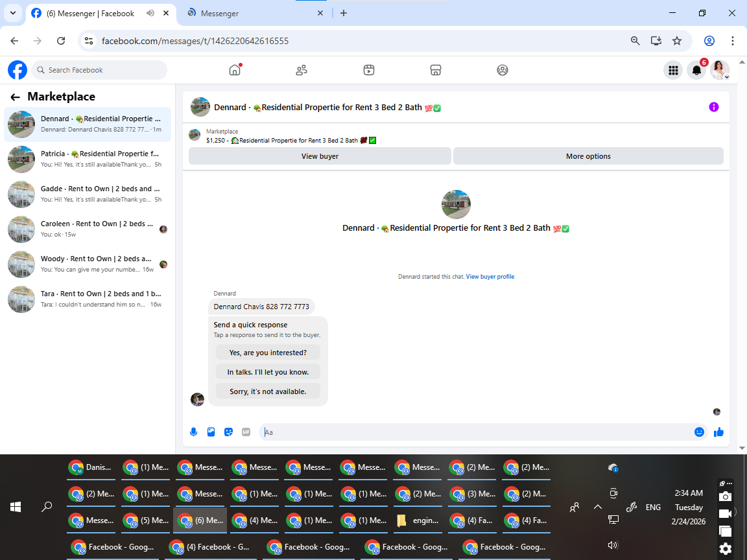Send quick response 'Sorry, it's not available.'
747x560 pixels.
268,391
